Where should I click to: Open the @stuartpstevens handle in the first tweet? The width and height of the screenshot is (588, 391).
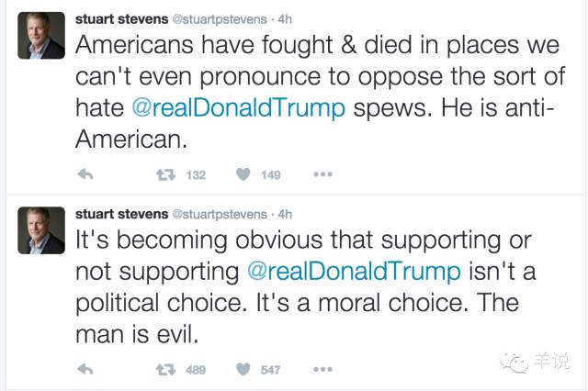[x=219, y=18]
